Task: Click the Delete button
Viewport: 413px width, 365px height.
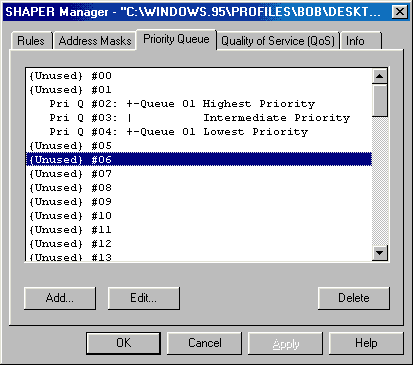Action: click(x=354, y=298)
